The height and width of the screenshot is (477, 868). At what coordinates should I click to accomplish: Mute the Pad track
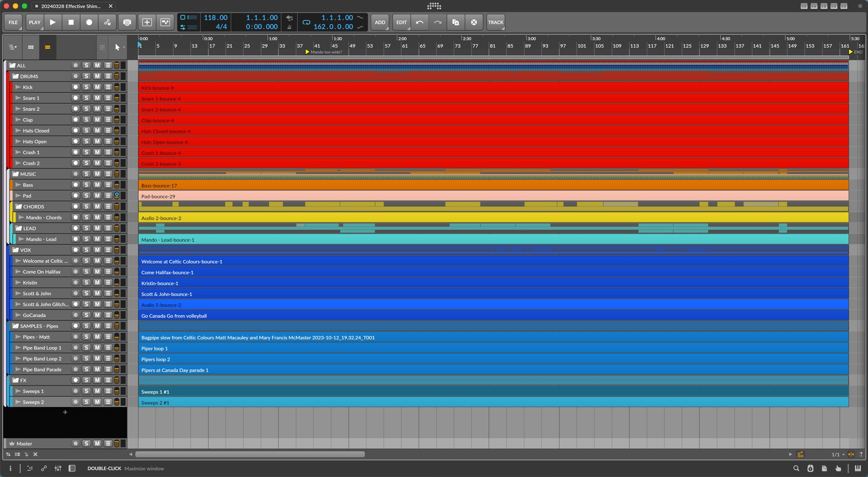97,196
